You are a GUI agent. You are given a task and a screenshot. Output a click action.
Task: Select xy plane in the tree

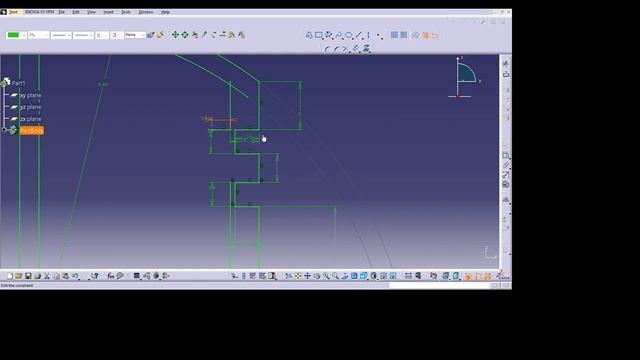pos(31,95)
